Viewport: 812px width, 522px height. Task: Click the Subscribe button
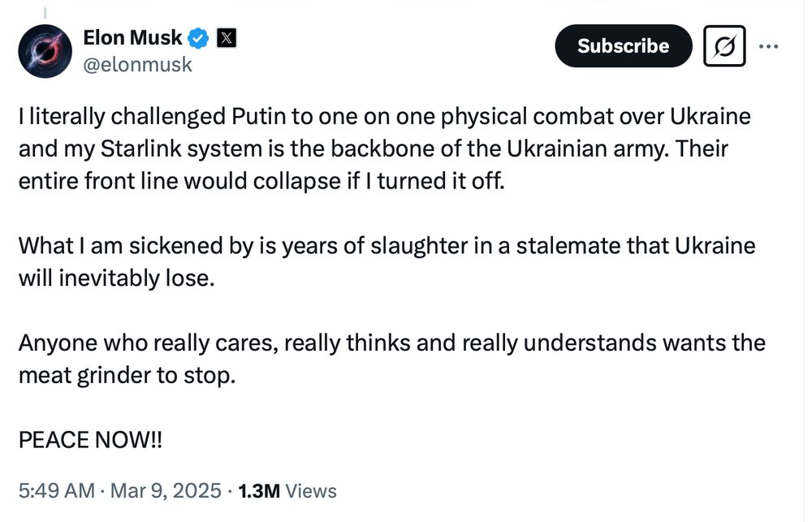pyautogui.click(x=624, y=46)
